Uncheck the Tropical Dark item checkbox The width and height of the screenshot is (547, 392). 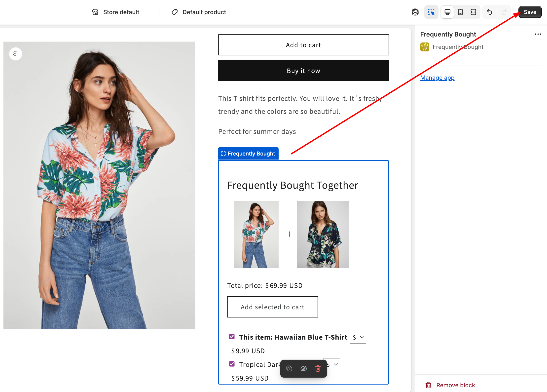coord(232,364)
